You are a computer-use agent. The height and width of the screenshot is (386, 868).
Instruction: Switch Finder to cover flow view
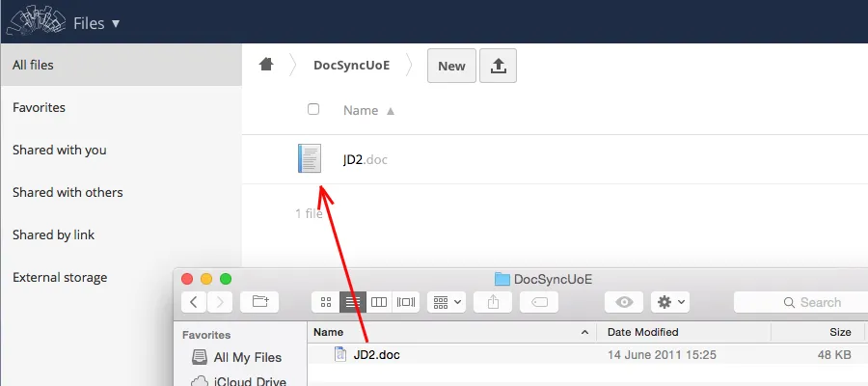[406, 302]
